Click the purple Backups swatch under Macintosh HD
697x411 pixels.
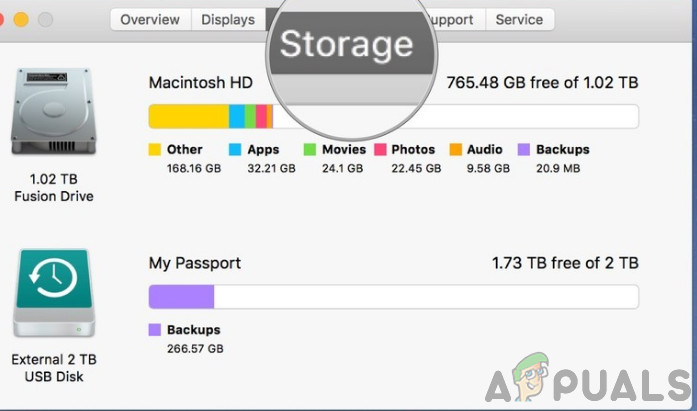coord(523,150)
